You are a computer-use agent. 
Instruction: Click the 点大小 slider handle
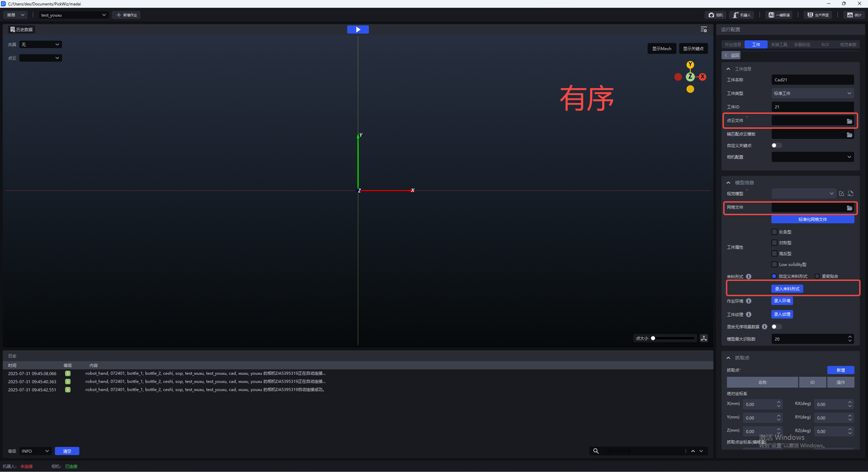point(653,338)
